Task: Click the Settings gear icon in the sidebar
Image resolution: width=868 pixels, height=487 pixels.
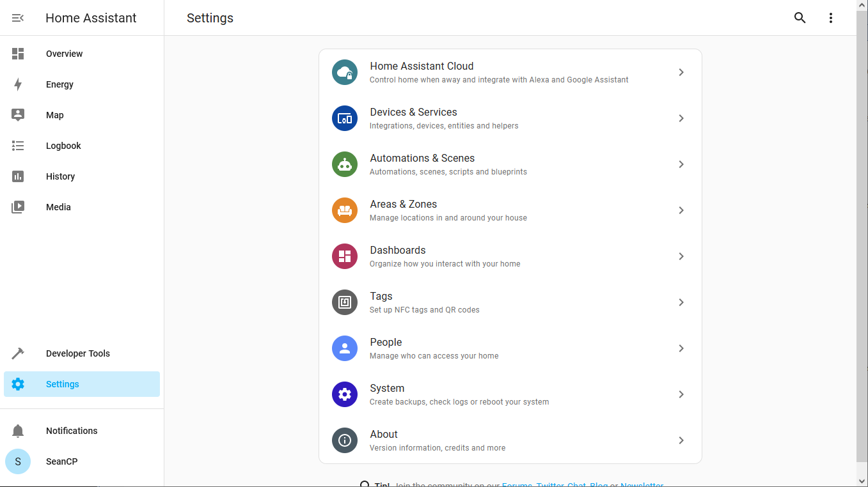Action: 18,384
